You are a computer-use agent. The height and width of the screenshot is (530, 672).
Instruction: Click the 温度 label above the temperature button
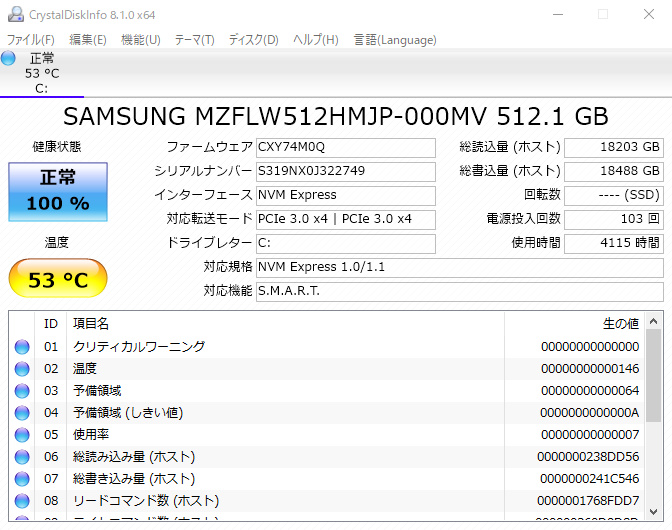[x=57, y=243]
